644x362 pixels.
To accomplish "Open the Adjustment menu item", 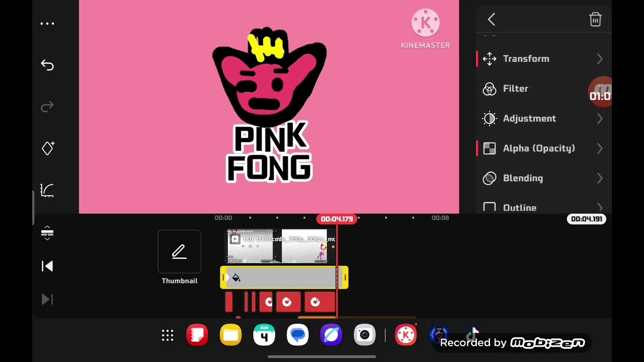I will (543, 119).
